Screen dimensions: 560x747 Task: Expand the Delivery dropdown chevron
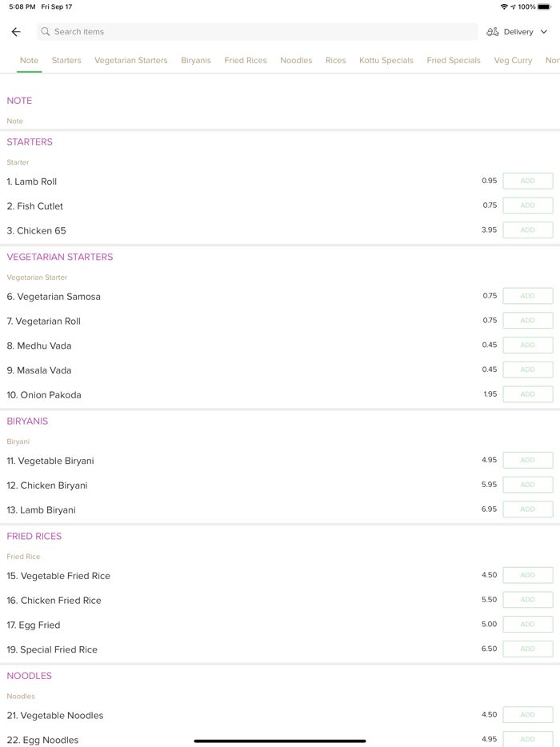coord(544,32)
